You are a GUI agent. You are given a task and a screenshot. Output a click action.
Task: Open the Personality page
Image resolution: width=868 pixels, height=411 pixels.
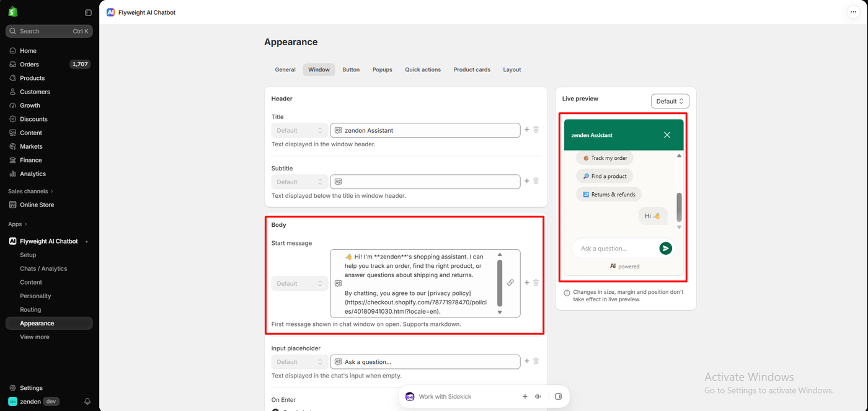(35, 296)
